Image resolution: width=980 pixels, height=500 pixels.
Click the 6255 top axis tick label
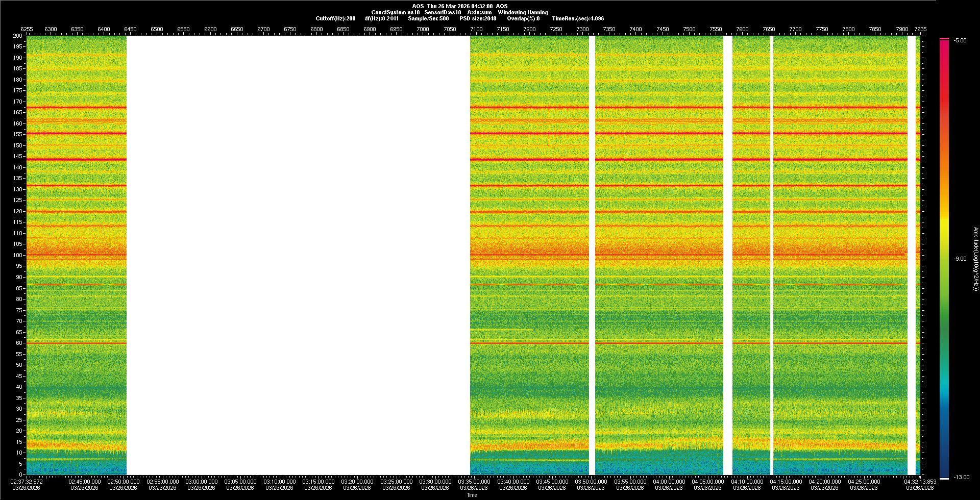pyautogui.click(x=27, y=29)
